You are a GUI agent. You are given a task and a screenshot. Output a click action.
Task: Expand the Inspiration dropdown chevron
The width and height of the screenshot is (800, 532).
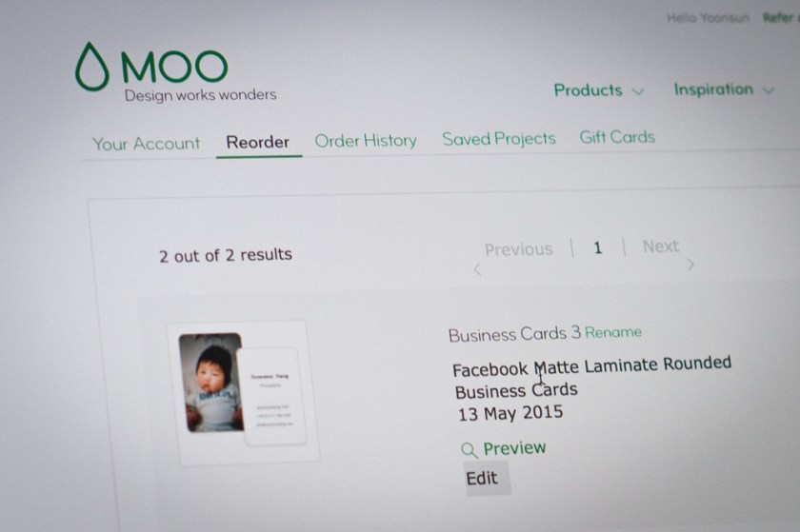(769, 90)
